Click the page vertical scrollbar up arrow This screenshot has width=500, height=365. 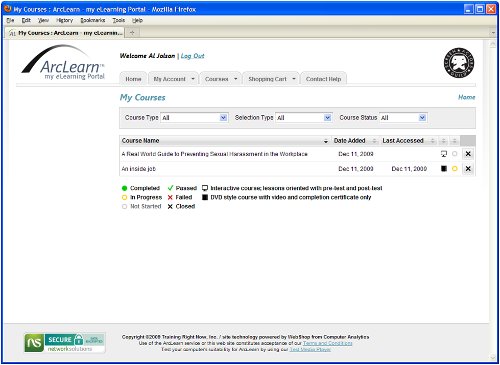click(493, 44)
